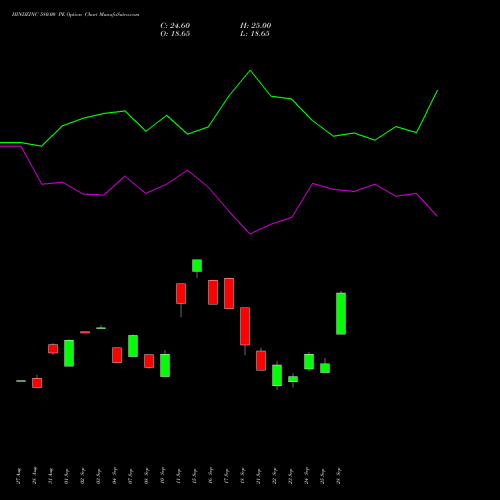
Task: Click the red candle for 08 Sep
Action: coord(149,361)
